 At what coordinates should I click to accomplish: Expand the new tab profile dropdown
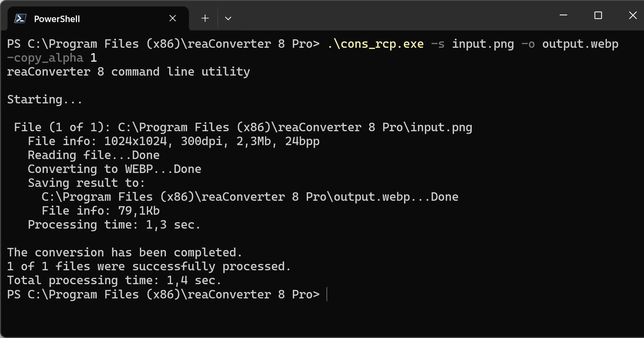[x=228, y=18]
